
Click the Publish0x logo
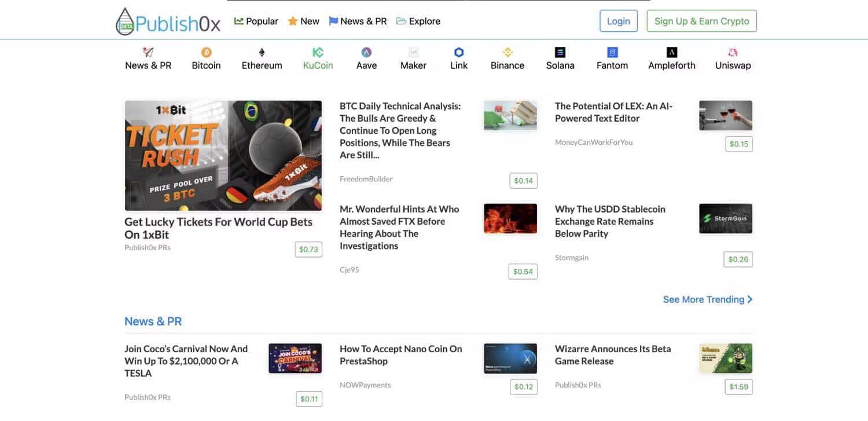coord(168,22)
